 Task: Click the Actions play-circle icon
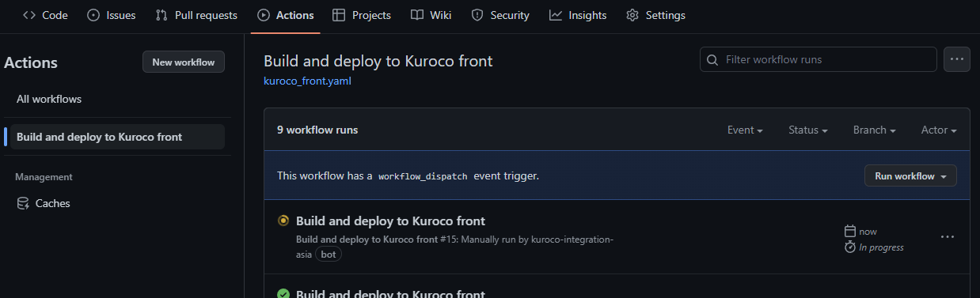click(x=264, y=15)
